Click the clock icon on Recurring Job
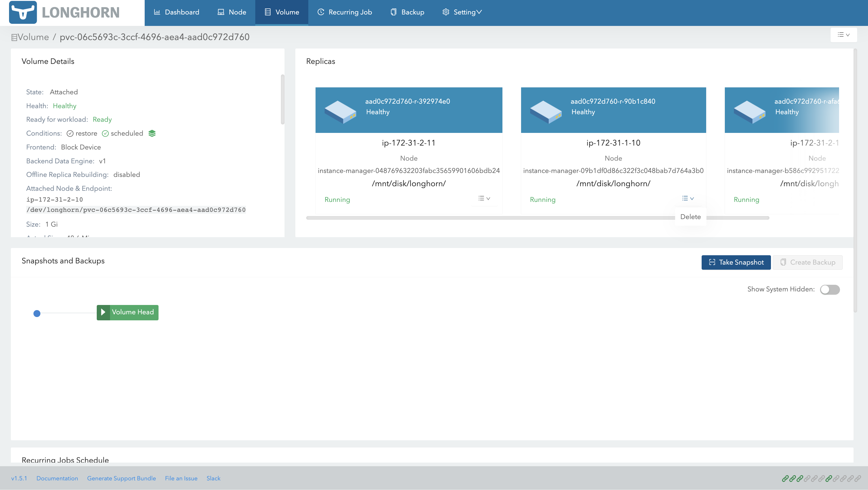This screenshot has height=490, width=868. click(320, 12)
